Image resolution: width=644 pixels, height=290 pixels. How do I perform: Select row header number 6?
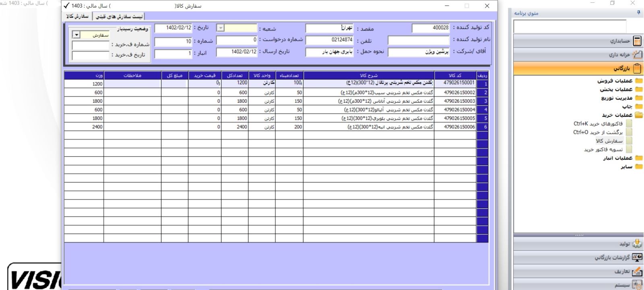click(482, 127)
